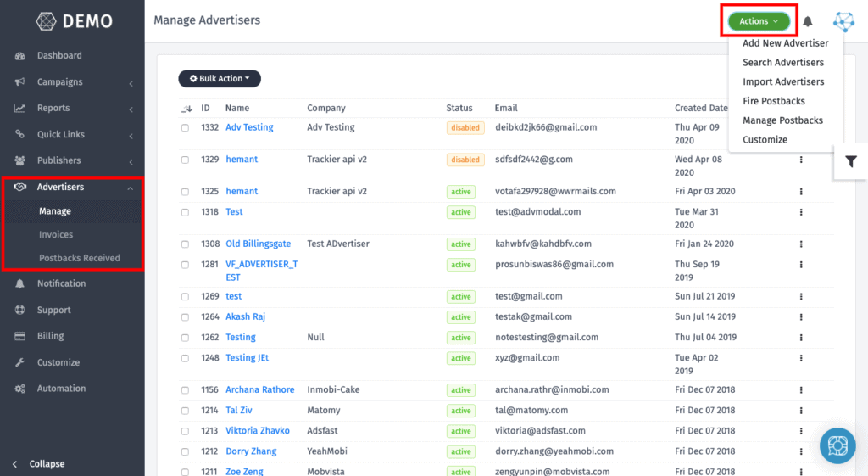Tick the checkbox for Old Billingsgate
Viewport: 868px width, 476px height.
(x=185, y=244)
